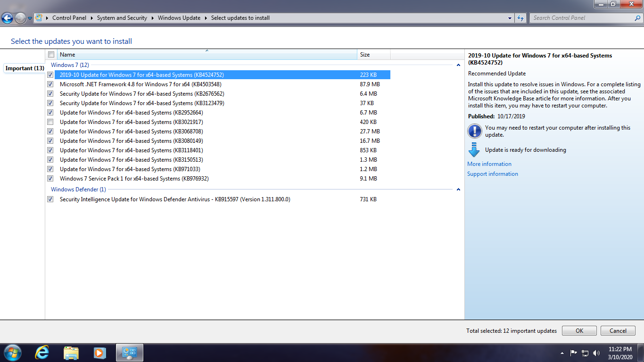644x362 pixels.
Task: Select Update row named KB3068708
Action: pyautogui.click(x=223, y=132)
